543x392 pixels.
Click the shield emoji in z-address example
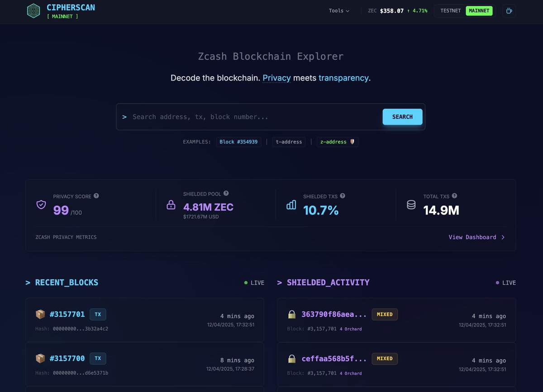[x=352, y=142]
